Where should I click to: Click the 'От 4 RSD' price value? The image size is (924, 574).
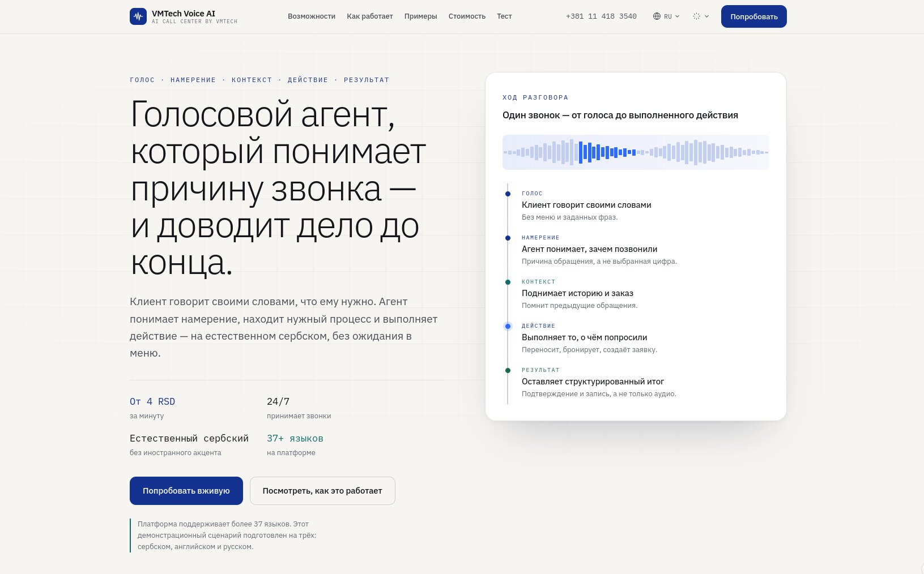click(x=152, y=401)
